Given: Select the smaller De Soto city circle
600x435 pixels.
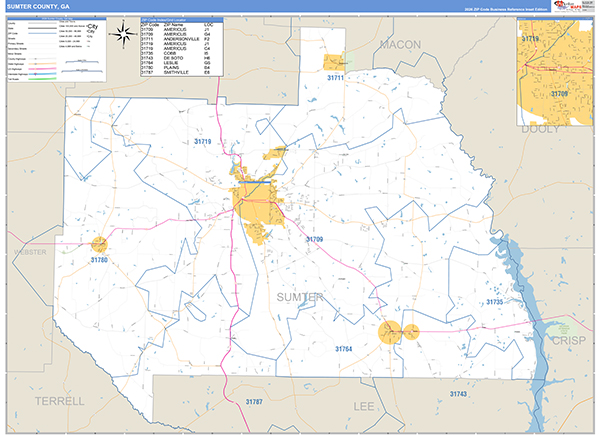Looking at the screenshot, I should [411, 332].
